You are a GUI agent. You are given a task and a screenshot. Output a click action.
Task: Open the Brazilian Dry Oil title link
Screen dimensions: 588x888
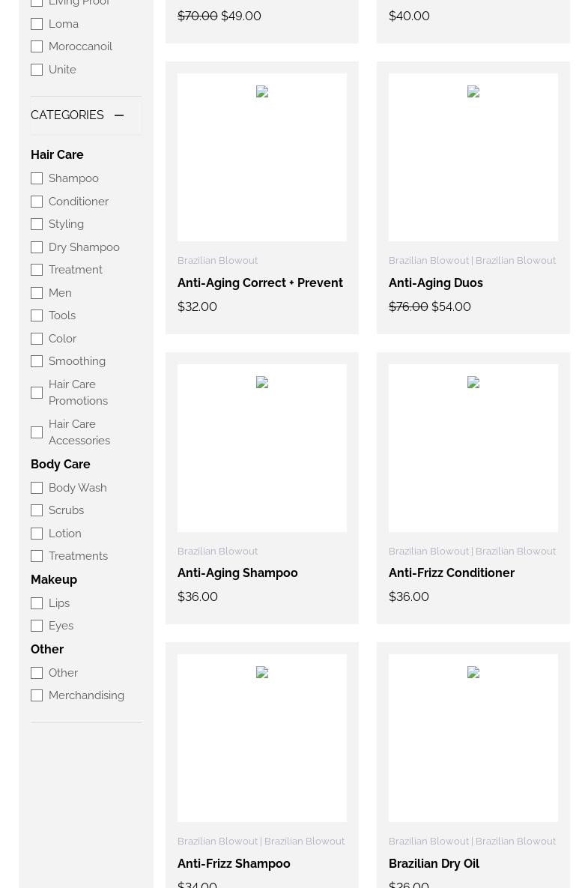point(434,863)
